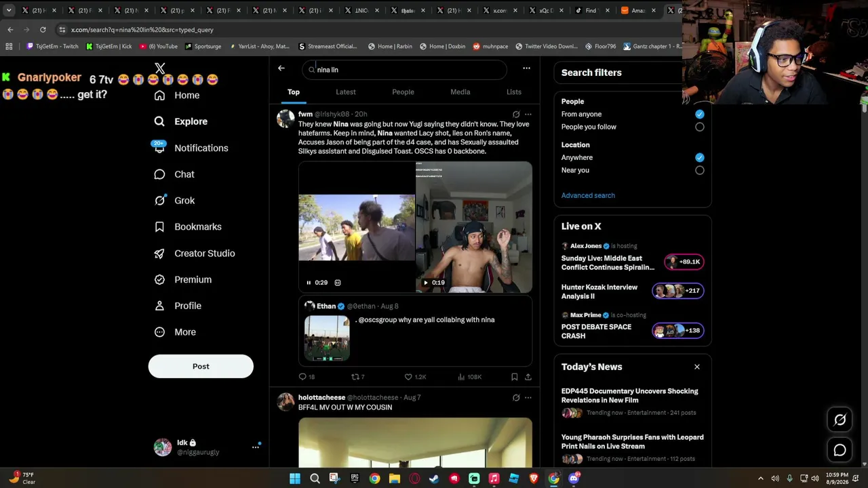Switch to the Lists tab
This screenshot has height=488, width=868.
coord(514,92)
